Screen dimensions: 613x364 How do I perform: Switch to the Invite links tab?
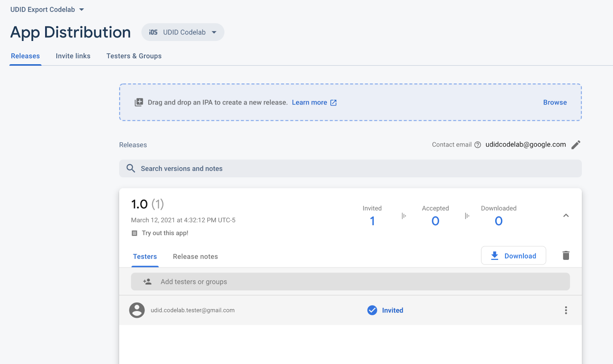(73, 56)
